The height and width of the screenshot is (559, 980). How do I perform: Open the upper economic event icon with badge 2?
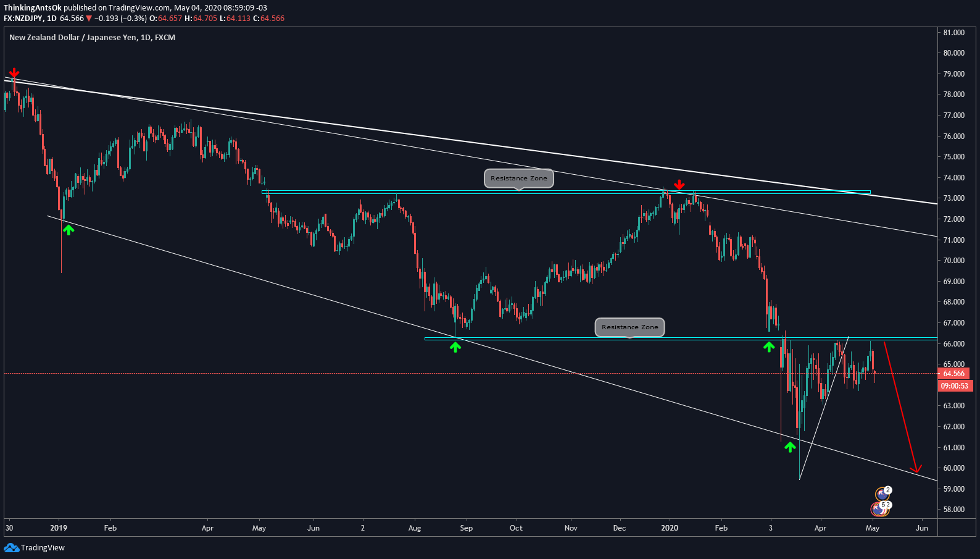[882, 494]
